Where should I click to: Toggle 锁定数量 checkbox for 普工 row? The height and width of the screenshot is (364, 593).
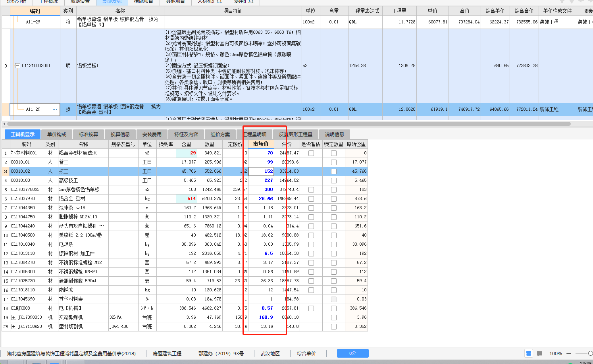(x=334, y=162)
